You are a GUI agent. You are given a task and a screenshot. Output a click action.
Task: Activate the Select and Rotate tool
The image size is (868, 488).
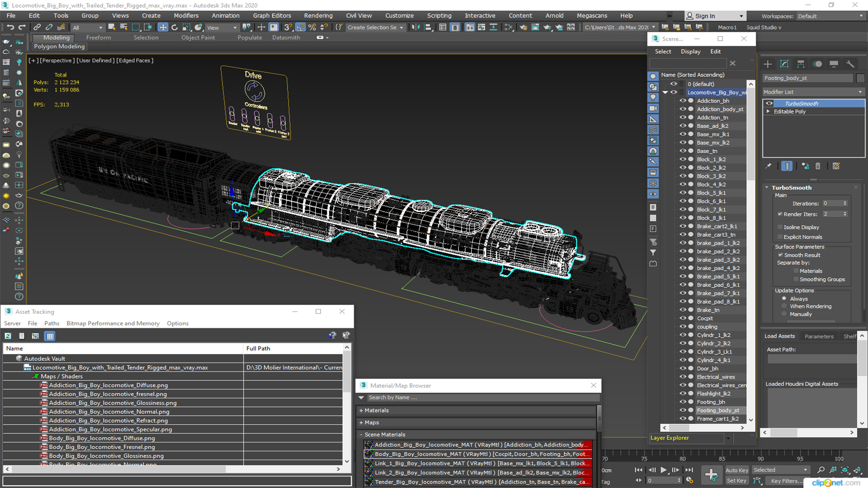coord(175,28)
